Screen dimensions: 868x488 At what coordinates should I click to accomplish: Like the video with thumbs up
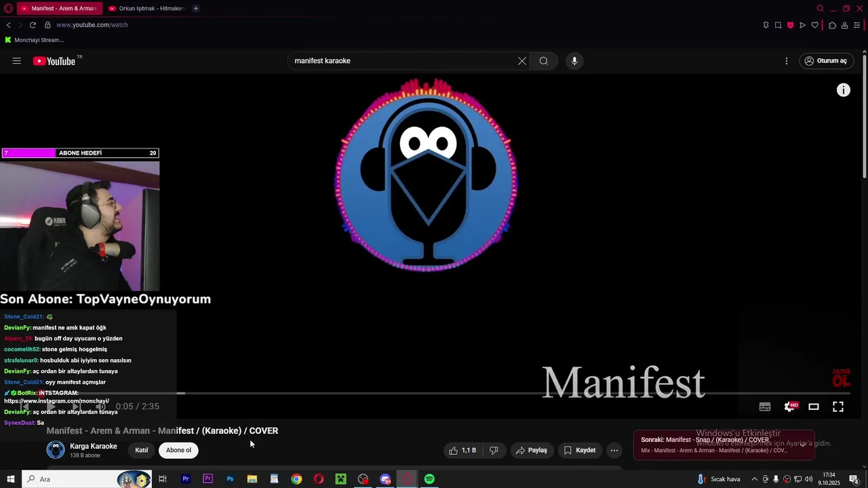click(x=462, y=450)
